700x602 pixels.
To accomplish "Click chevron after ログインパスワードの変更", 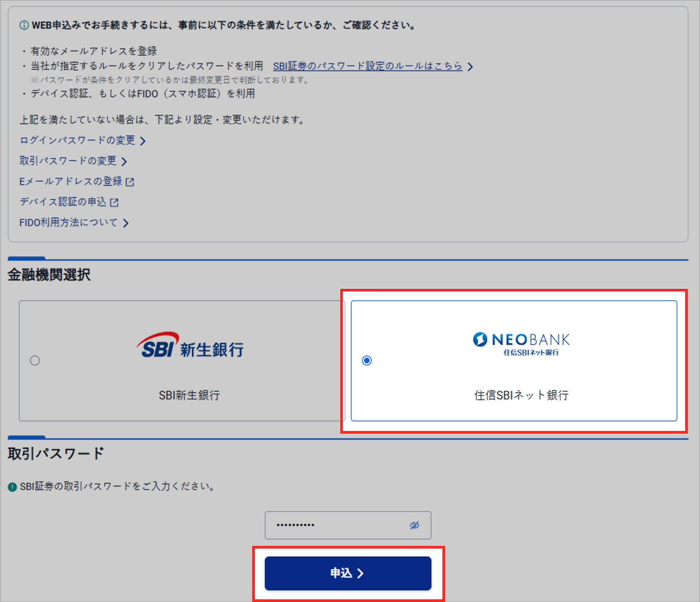I will 143,141.
